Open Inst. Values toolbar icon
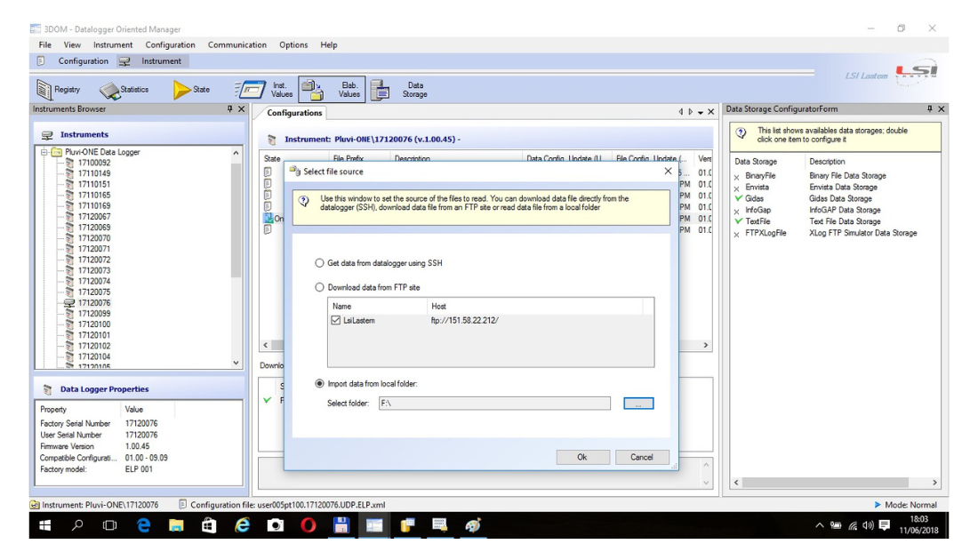The width and height of the screenshot is (978, 560). [252, 90]
